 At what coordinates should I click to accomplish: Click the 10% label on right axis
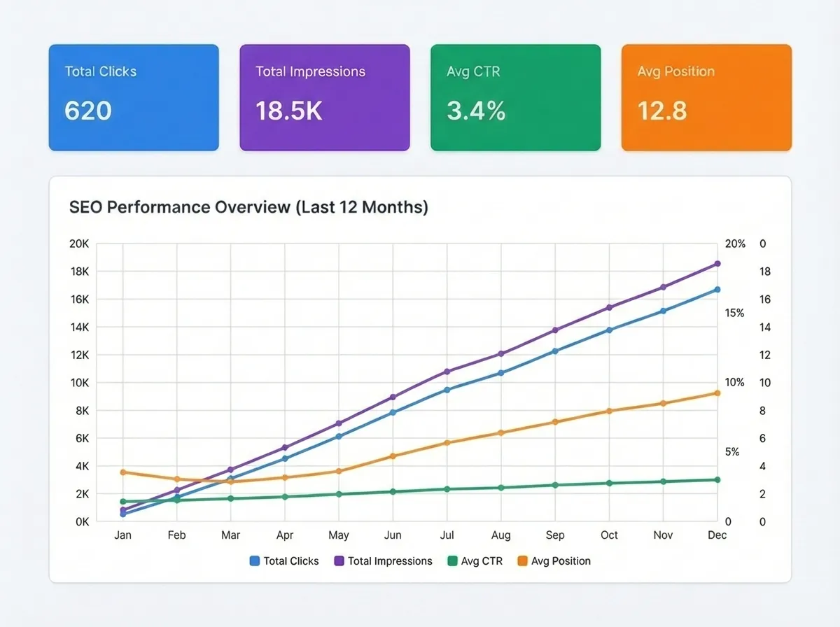735,383
